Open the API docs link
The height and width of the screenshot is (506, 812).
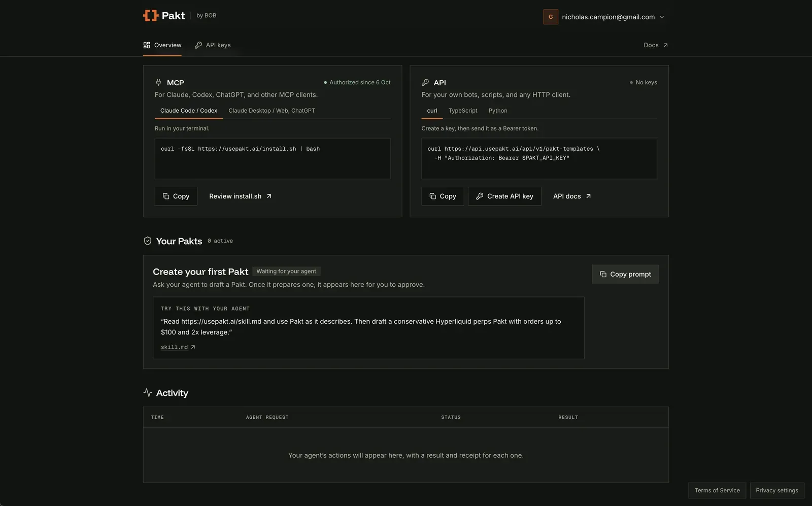pyautogui.click(x=572, y=196)
